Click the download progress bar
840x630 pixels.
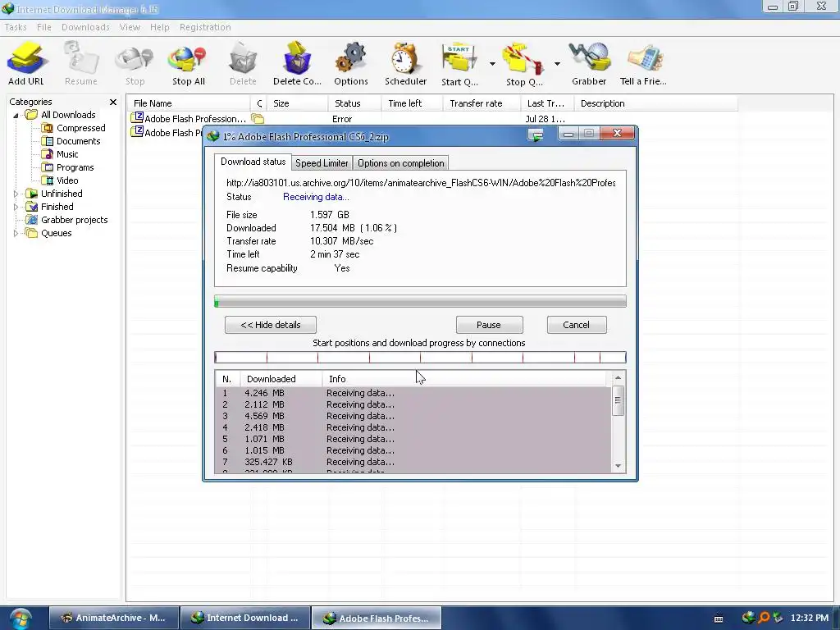[x=420, y=302]
